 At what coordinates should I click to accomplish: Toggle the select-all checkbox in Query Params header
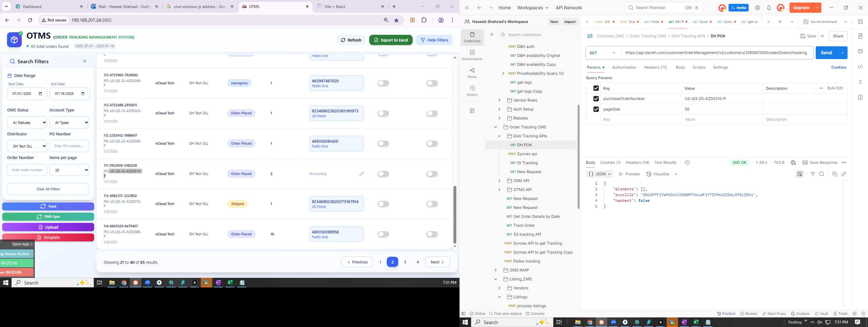click(x=596, y=88)
